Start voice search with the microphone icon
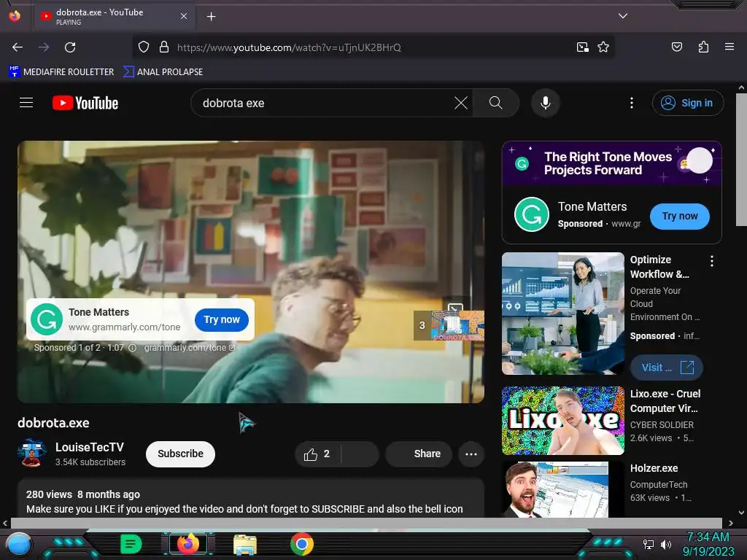 [546, 103]
